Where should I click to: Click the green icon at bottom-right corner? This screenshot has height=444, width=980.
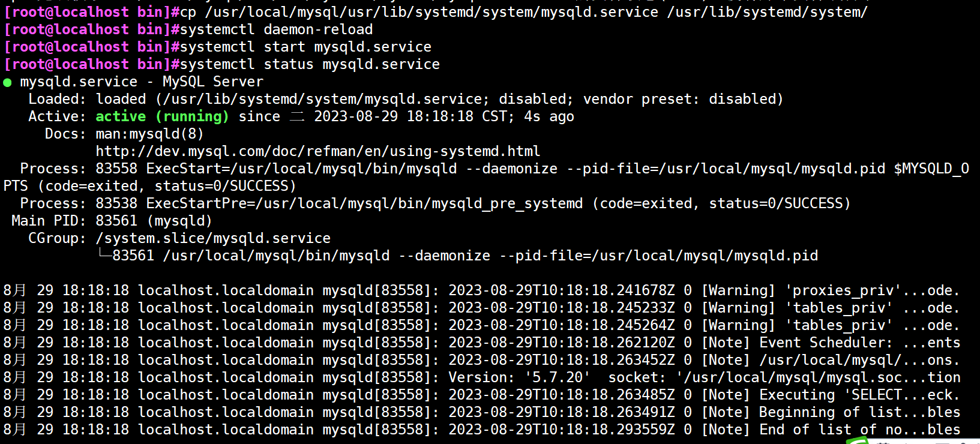pos(858,441)
